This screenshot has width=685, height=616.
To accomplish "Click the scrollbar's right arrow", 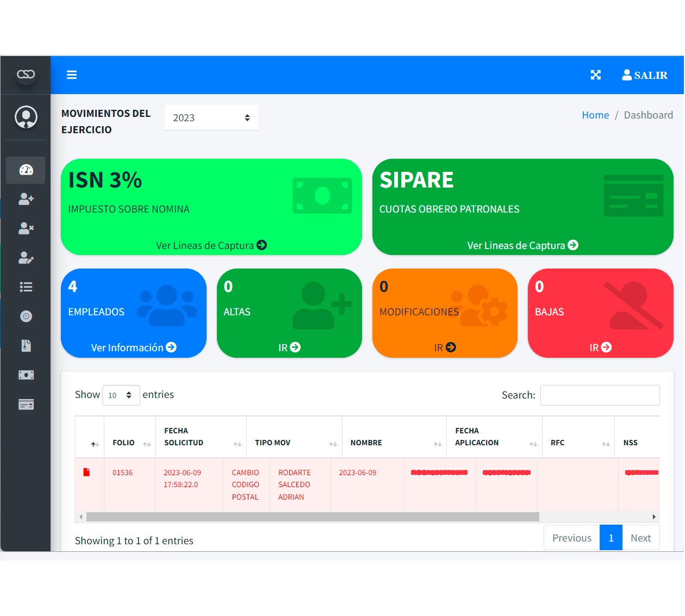I will (654, 517).
